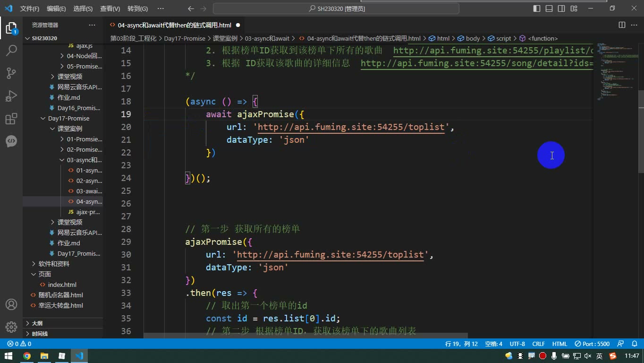Click UTF-8 encoding in status bar
The height and width of the screenshot is (363, 644).
coord(517,344)
